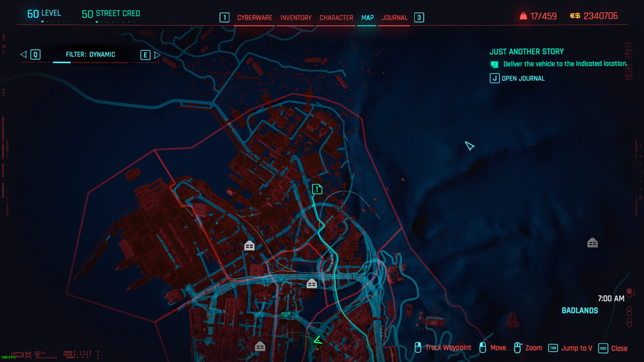Viewport: 644px width, 362px height.
Task: Click the green player position arrow
Action: click(x=317, y=341)
